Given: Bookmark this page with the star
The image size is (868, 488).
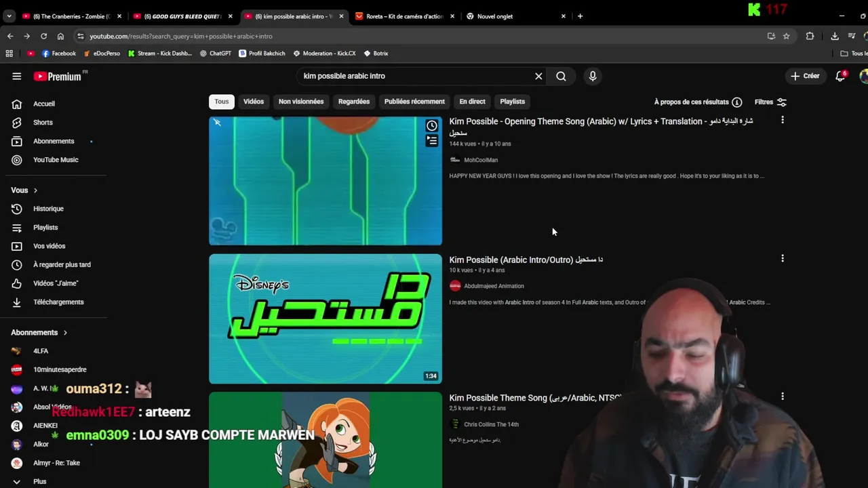Looking at the screenshot, I should 786,36.
